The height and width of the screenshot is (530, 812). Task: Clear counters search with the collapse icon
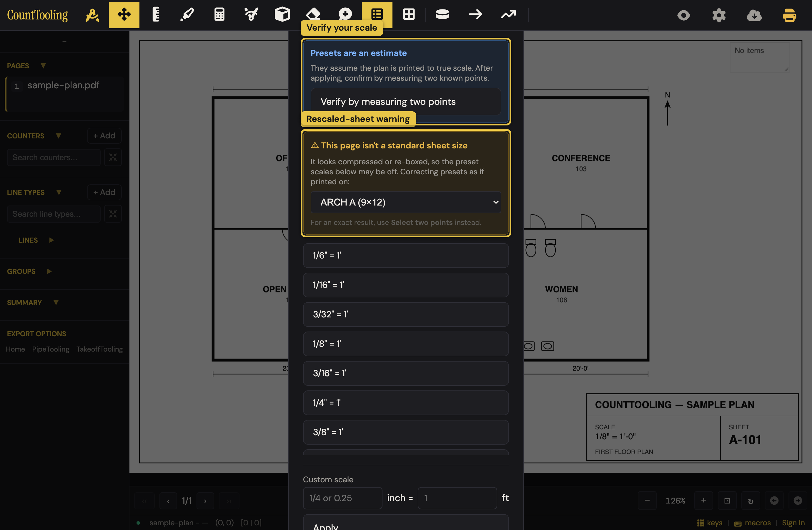[113, 158]
